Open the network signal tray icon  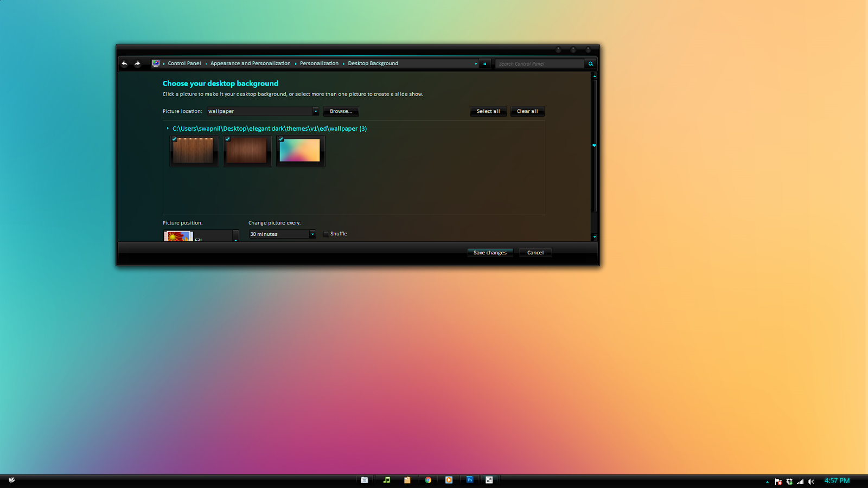click(800, 481)
